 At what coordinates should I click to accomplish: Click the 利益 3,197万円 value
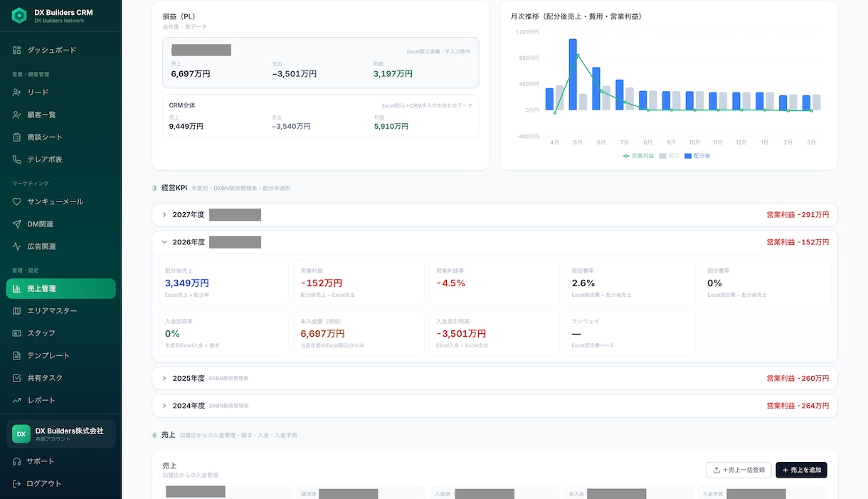pyautogui.click(x=393, y=73)
